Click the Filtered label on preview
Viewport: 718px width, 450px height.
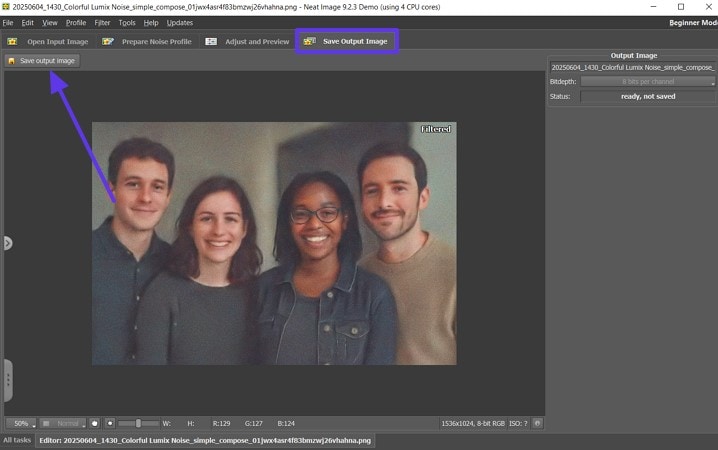pyautogui.click(x=436, y=129)
